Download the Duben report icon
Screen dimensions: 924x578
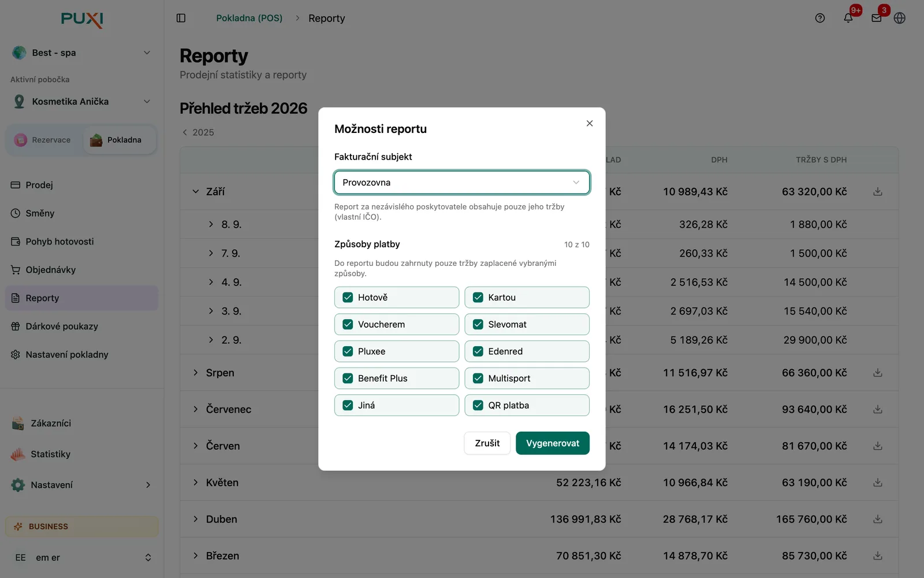[x=878, y=519]
